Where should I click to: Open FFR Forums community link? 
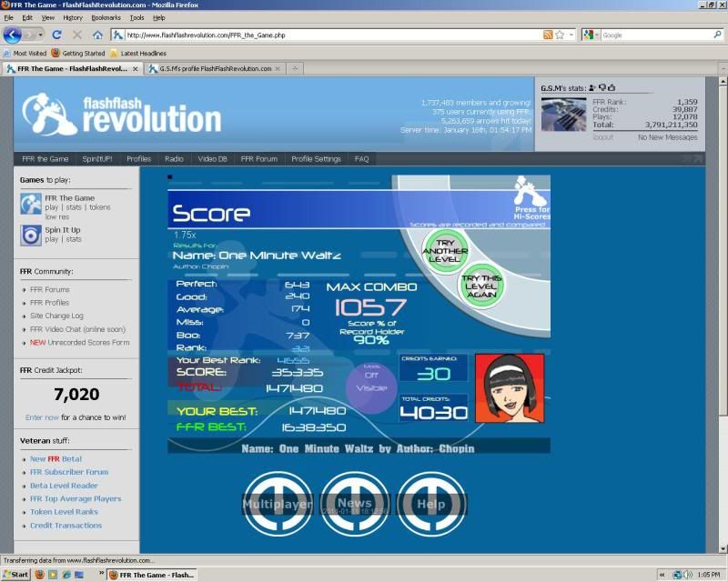(50, 289)
